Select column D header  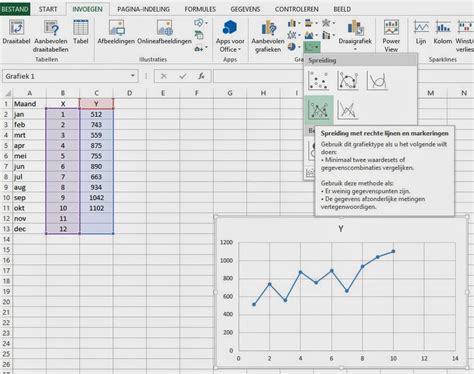point(129,93)
